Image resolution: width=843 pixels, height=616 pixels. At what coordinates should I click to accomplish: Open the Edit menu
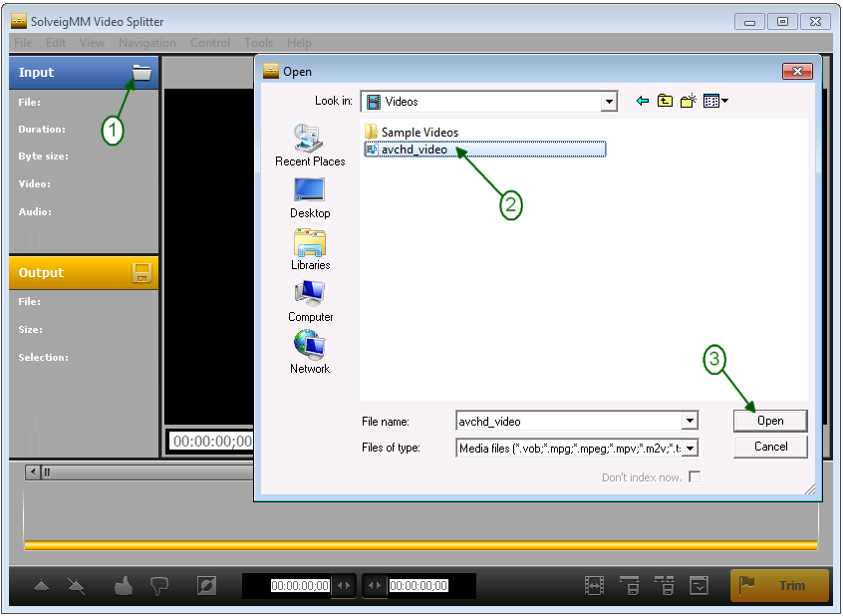56,43
